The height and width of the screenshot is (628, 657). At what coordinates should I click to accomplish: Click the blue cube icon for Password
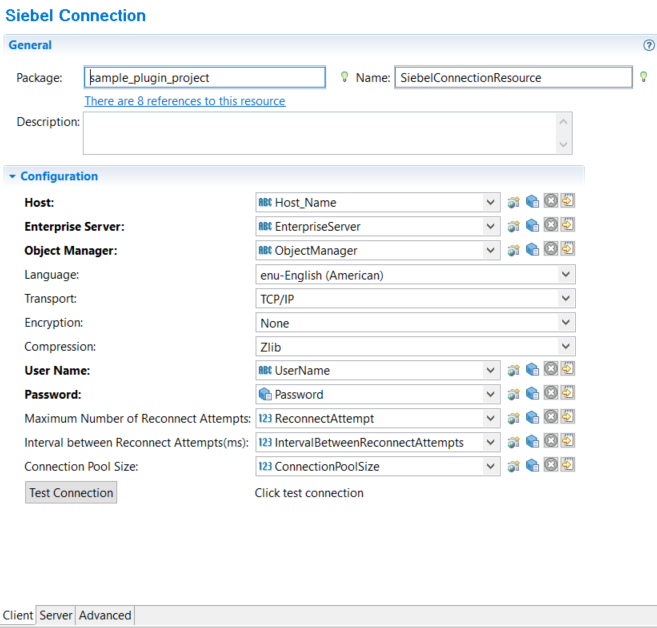(532, 393)
